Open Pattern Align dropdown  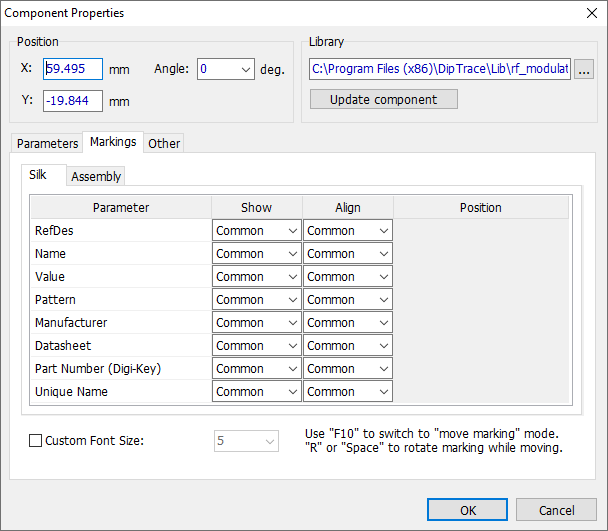coord(348,299)
